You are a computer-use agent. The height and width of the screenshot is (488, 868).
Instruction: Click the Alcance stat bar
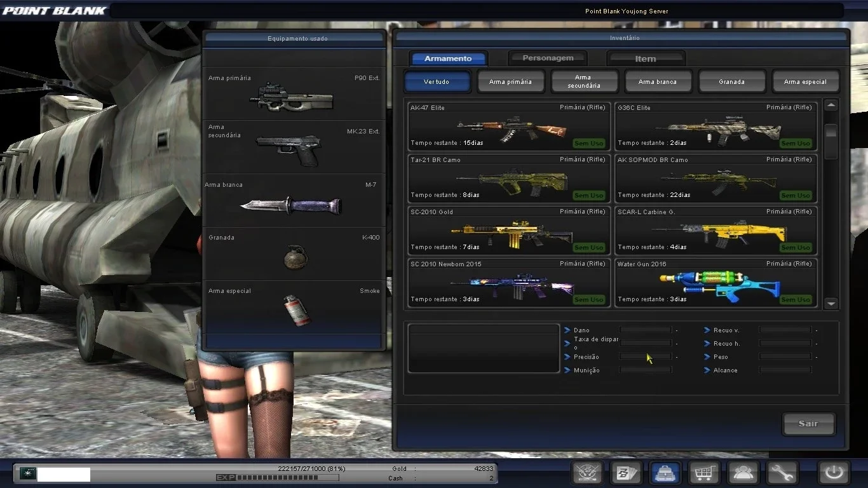(x=785, y=370)
